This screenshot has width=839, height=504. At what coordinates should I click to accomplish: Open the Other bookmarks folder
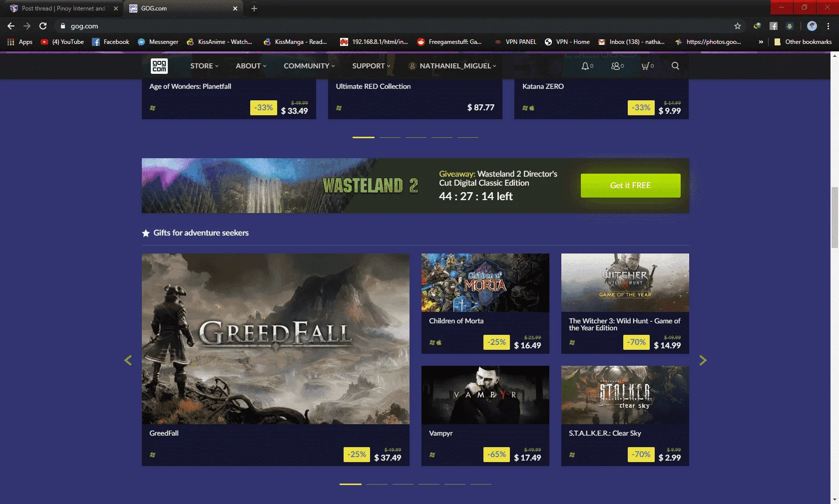(x=803, y=42)
